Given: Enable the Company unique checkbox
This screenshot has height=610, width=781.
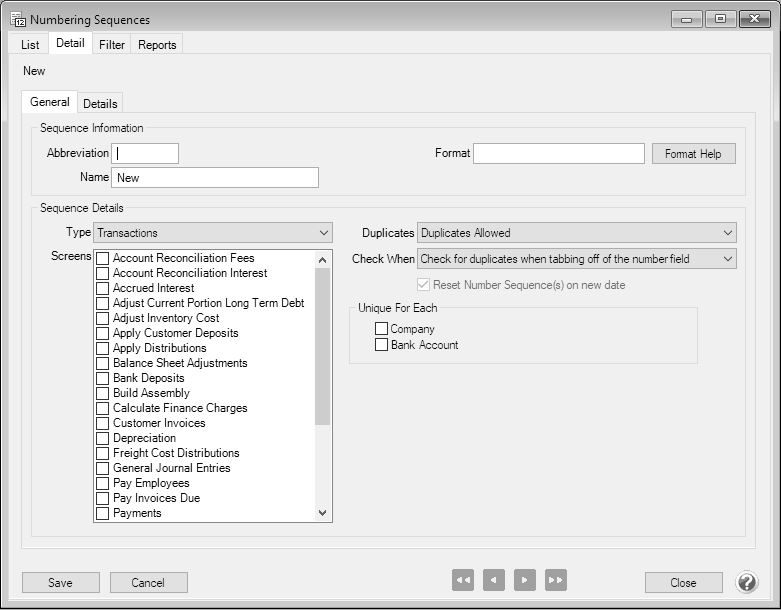Looking at the screenshot, I should coord(381,329).
